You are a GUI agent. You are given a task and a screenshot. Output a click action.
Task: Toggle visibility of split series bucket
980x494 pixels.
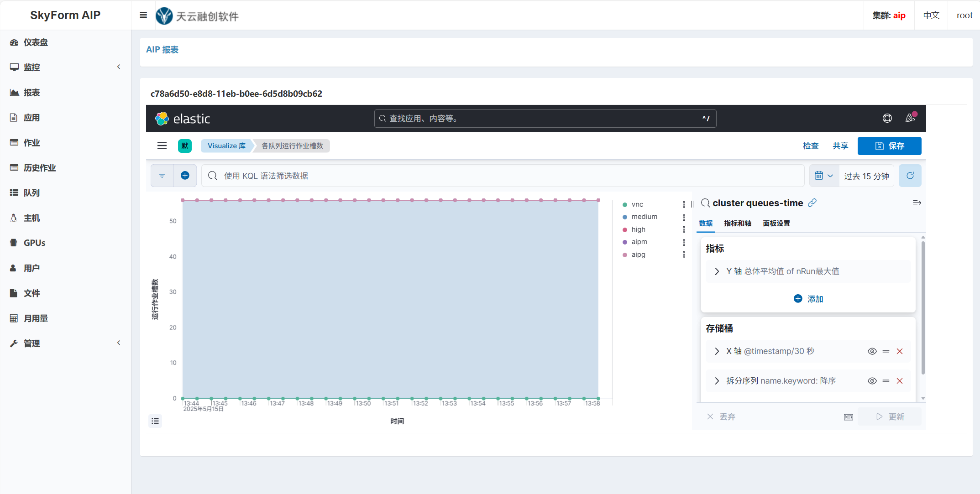(872, 381)
